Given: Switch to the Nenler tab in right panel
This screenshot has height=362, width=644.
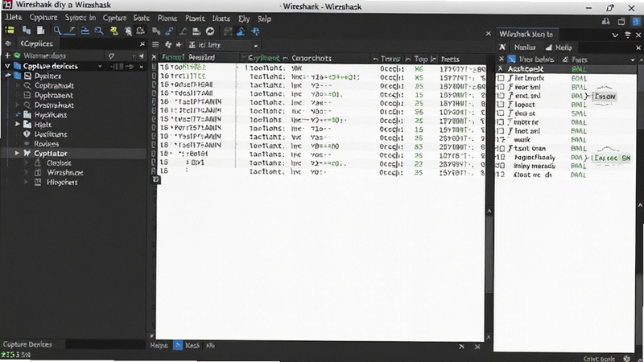Looking at the screenshot, I should (525, 47).
